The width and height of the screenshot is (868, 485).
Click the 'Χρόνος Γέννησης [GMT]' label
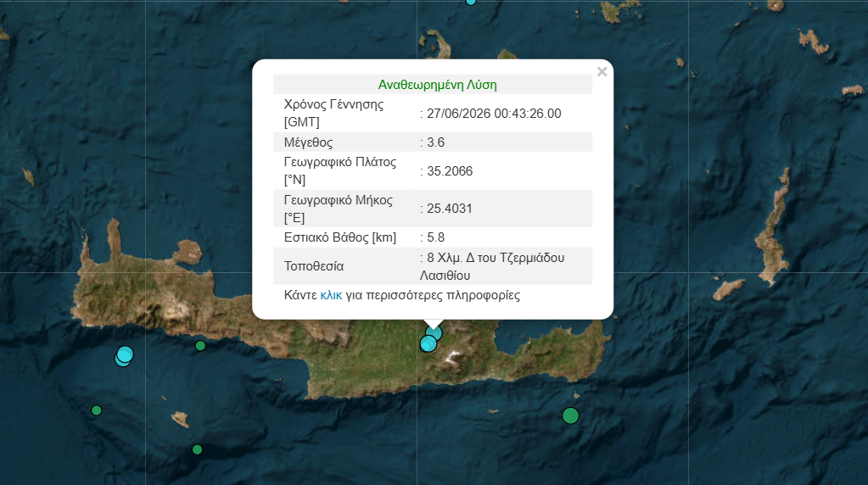pyautogui.click(x=333, y=113)
